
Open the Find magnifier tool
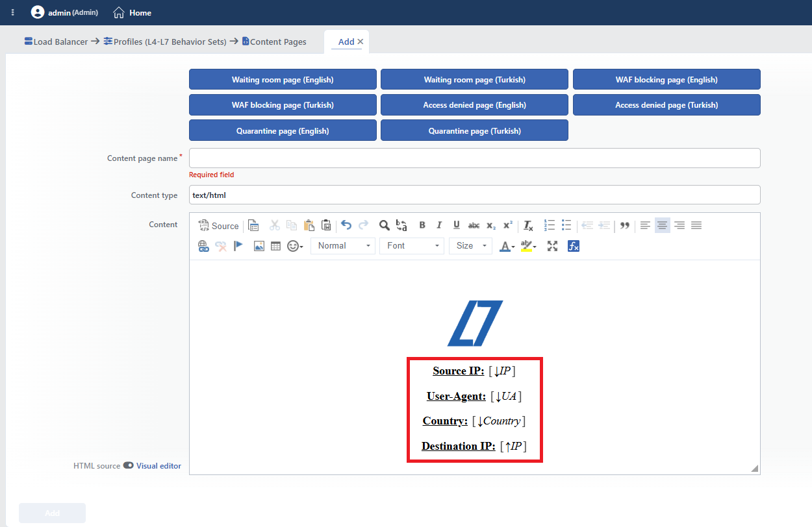click(385, 225)
